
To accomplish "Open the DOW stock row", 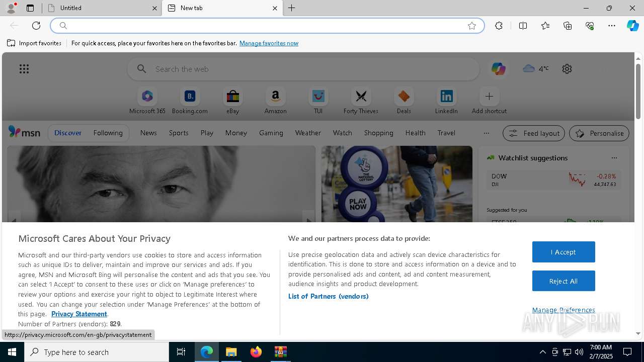I will (x=553, y=180).
